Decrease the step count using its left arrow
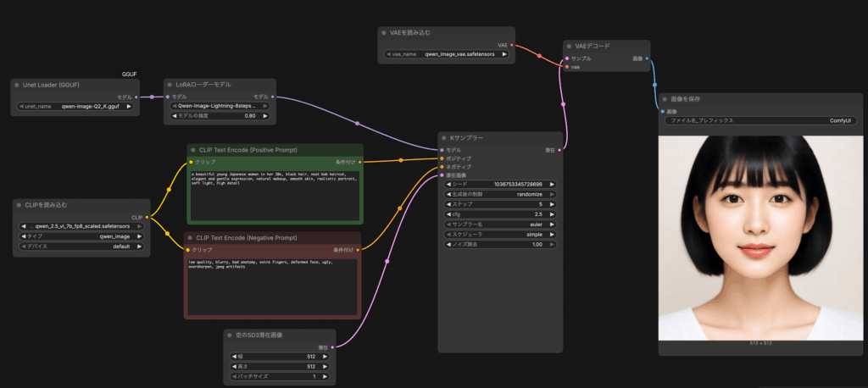The width and height of the screenshot is (868, 388). [x=447, y=204]
